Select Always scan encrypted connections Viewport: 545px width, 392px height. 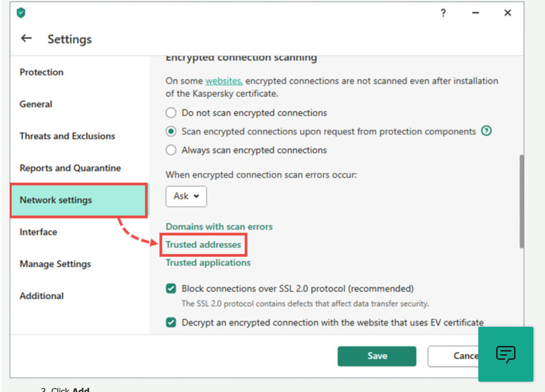point(171,150)
